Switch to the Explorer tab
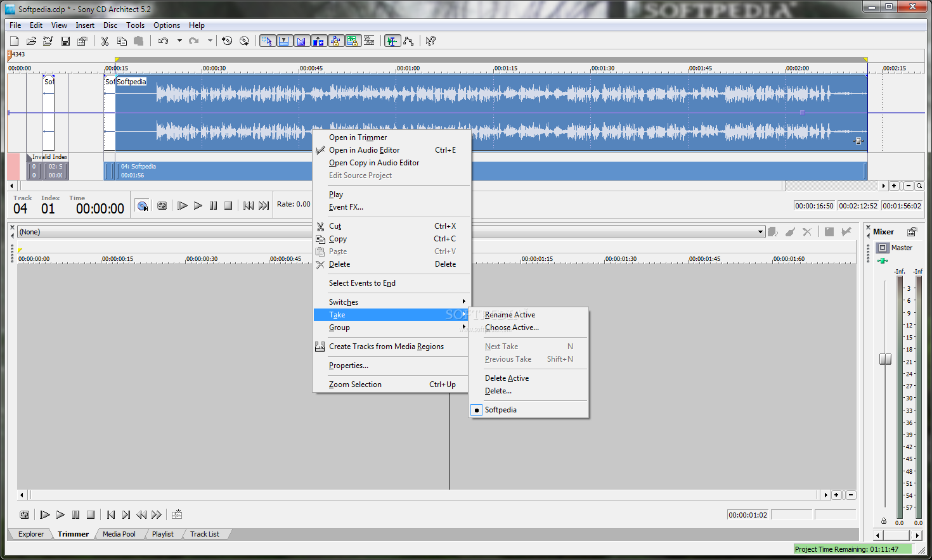This screenshot has height=560, width=932. coord(31,534)
